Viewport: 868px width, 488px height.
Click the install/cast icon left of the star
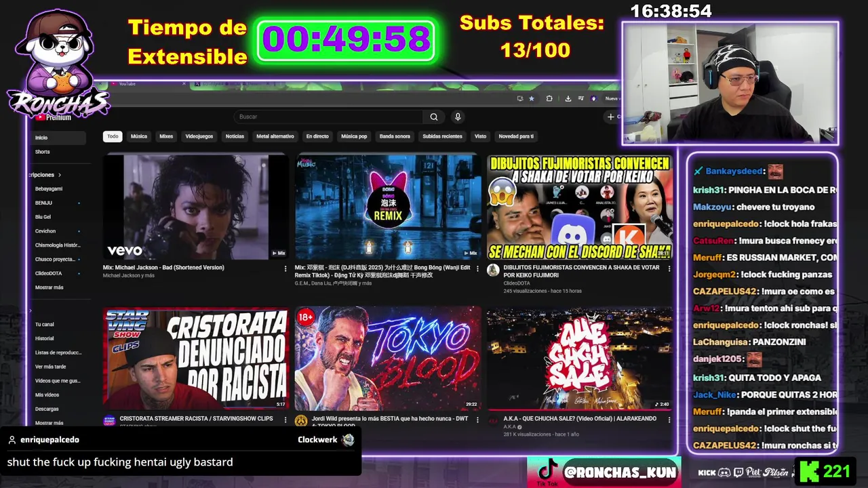point(520,98)
